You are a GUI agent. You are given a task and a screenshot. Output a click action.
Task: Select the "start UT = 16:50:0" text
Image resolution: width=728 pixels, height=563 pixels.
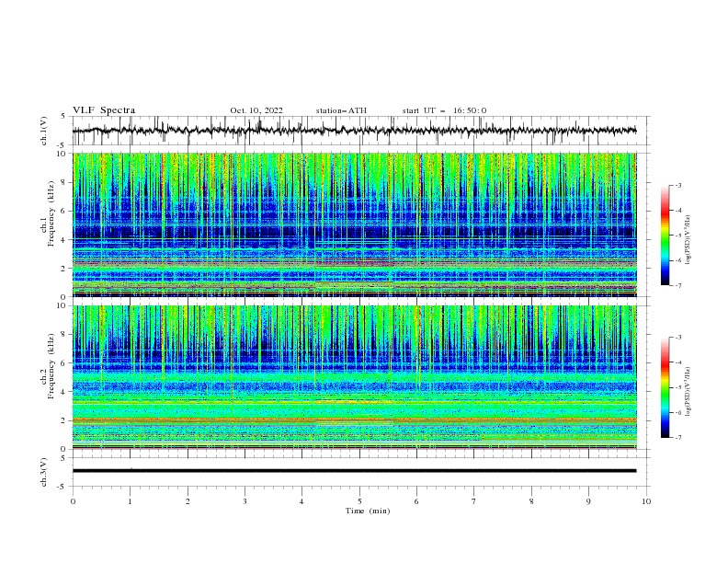coord(444,110)
